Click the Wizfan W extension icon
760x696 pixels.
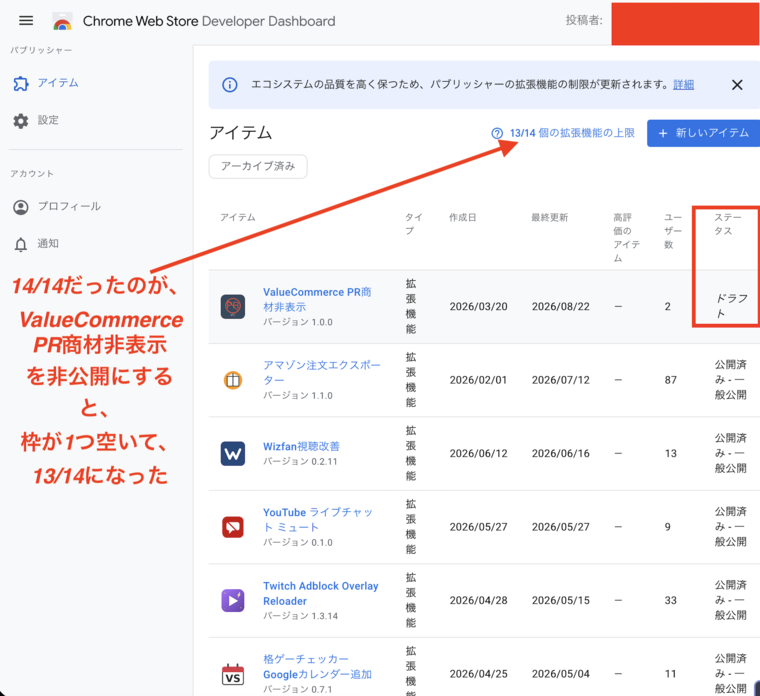[233, 454]
